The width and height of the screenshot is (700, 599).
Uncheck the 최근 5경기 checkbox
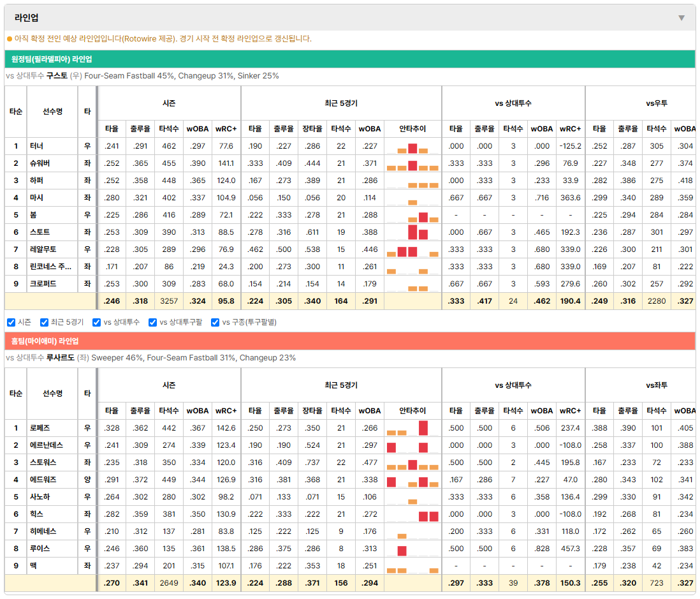44,322
